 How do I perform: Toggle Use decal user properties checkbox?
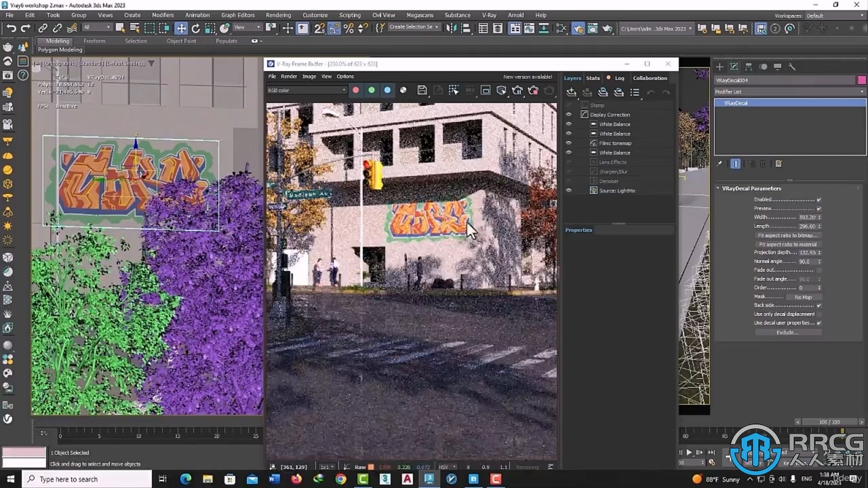(819, 323)
